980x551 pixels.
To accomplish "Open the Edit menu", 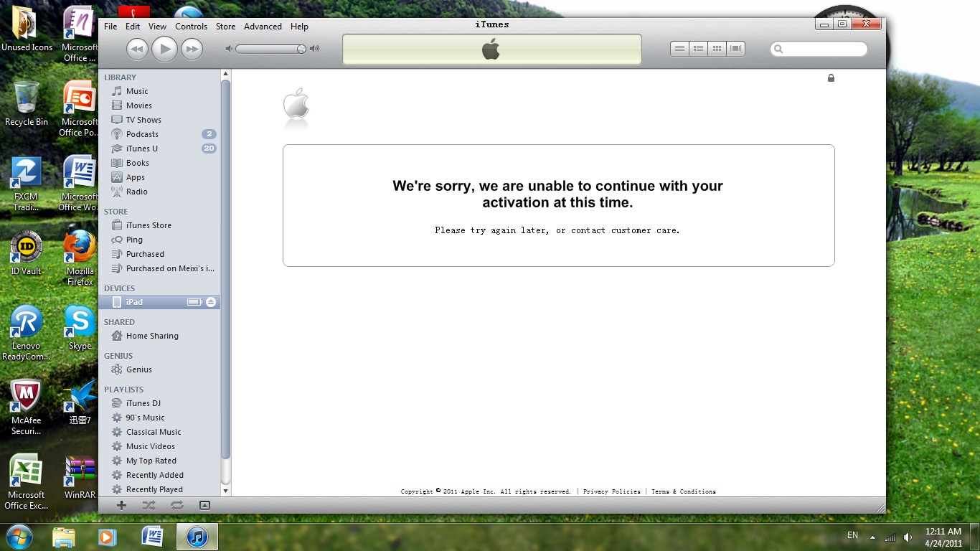I will pyautogui.click(x=133, y=27).
